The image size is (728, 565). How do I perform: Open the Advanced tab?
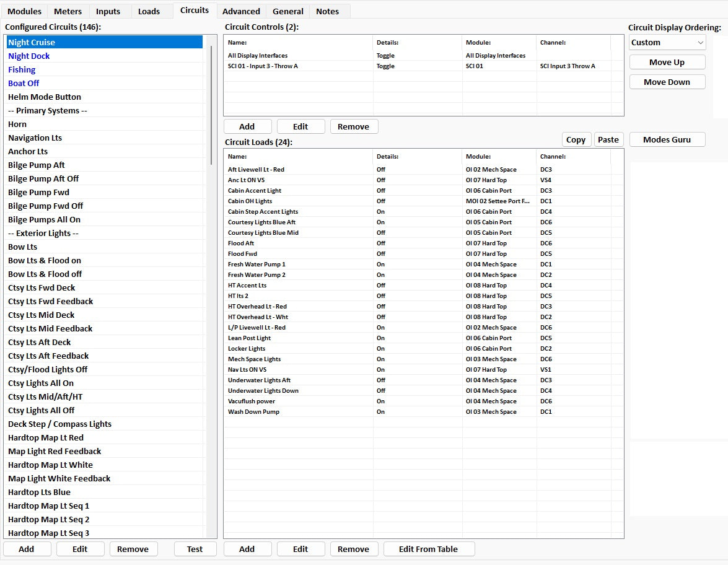tap(241, 11)
